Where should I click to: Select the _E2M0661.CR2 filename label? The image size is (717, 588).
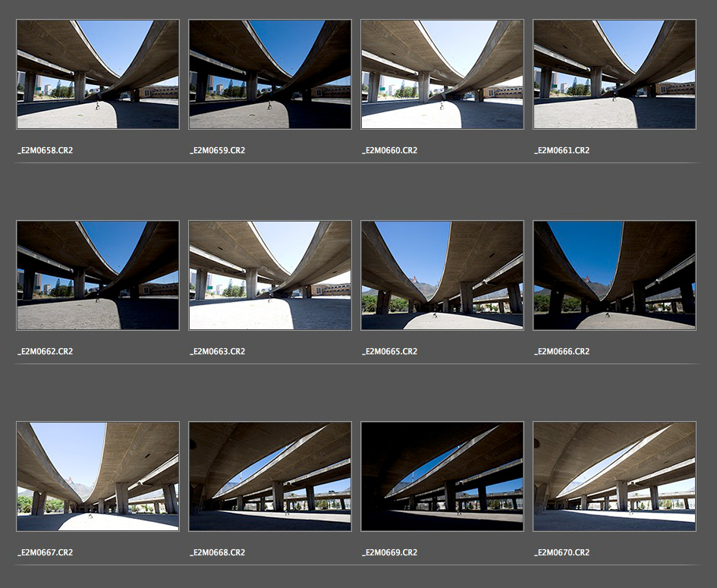pyautogui.click(x=562, y=150)
